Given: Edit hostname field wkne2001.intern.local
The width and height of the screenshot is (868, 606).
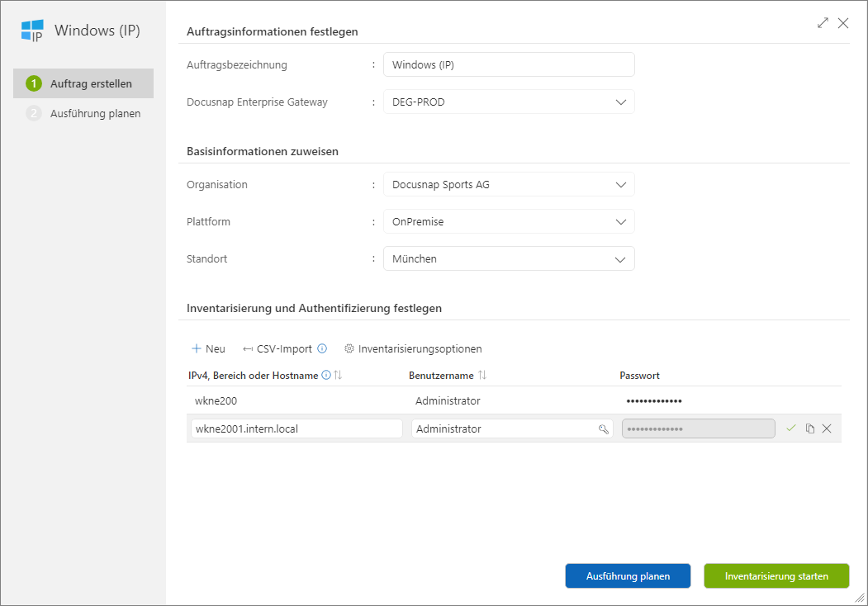Looking at the screenshot, I should coord(296,428).
